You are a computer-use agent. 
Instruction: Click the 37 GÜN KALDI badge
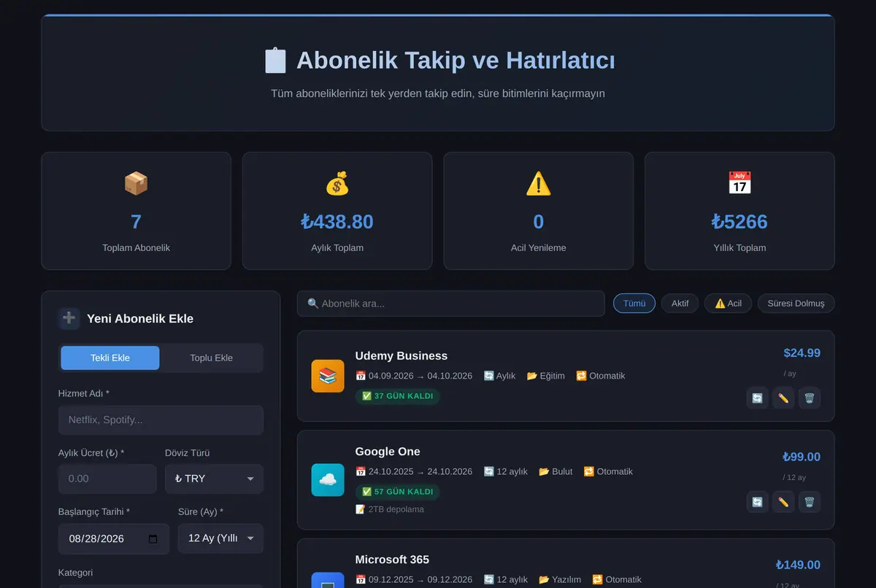[x=398, y=396]
